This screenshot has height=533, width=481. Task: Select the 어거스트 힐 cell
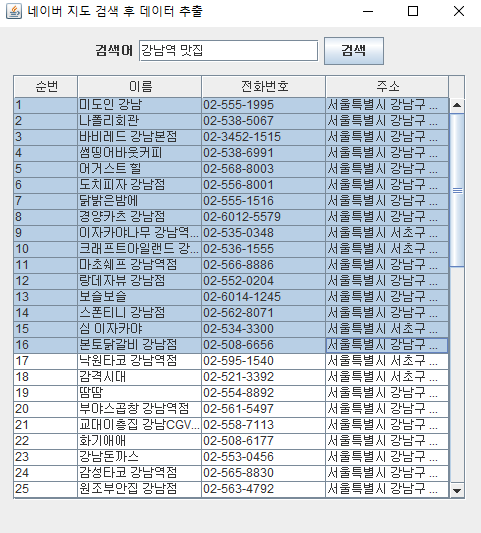pyautogui.click(x=140, y=169)
